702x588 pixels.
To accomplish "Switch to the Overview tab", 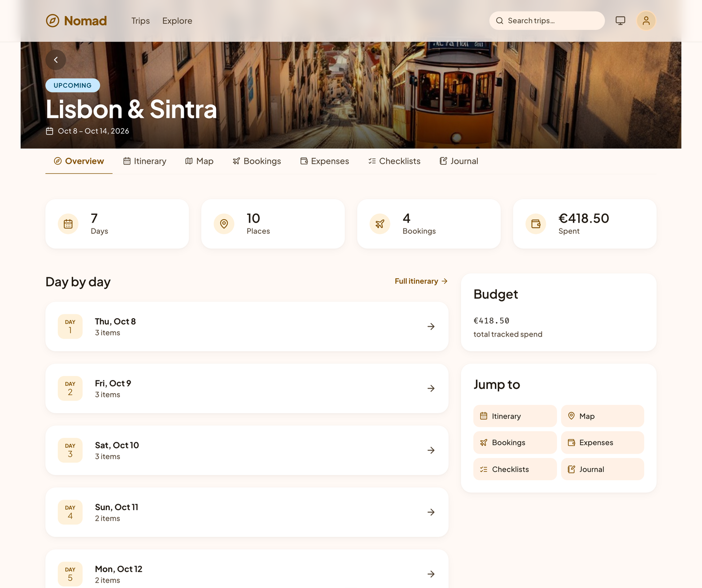I will (79, 161).
